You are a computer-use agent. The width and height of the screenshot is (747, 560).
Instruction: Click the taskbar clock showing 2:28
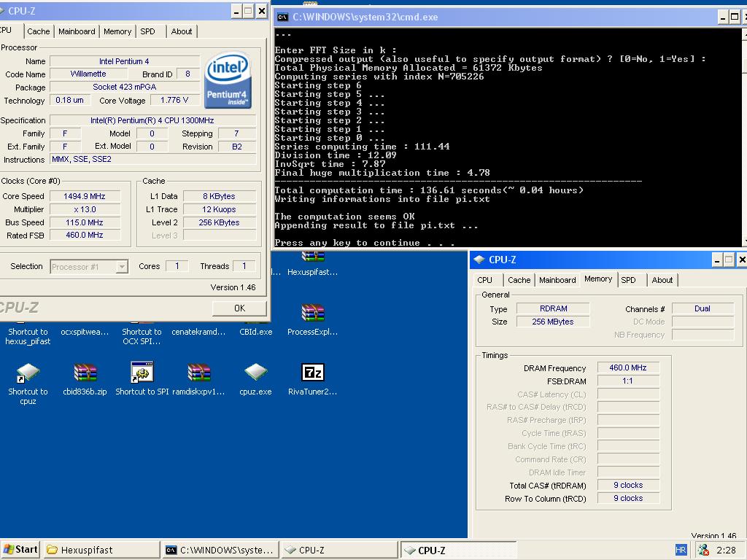click(726, 550)
